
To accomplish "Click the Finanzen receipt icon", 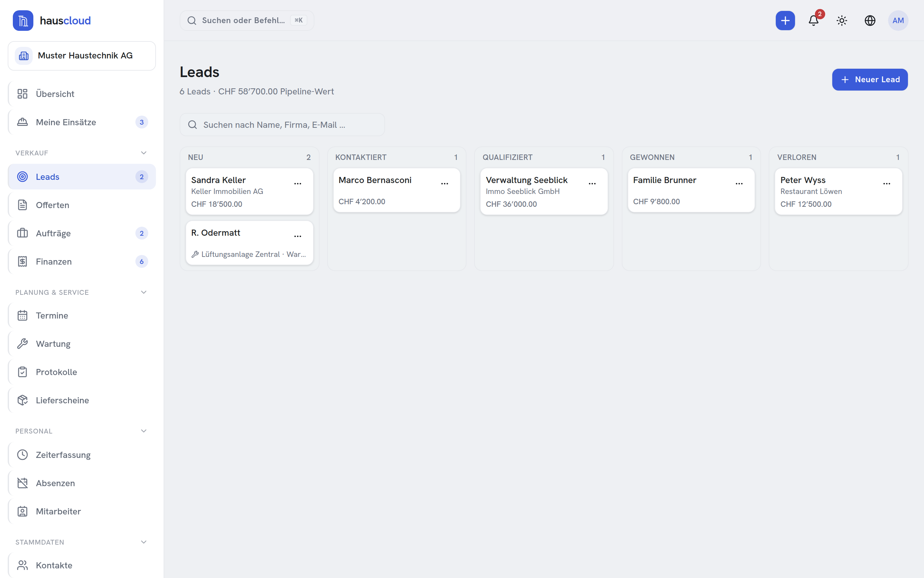I will pos(22,261).
